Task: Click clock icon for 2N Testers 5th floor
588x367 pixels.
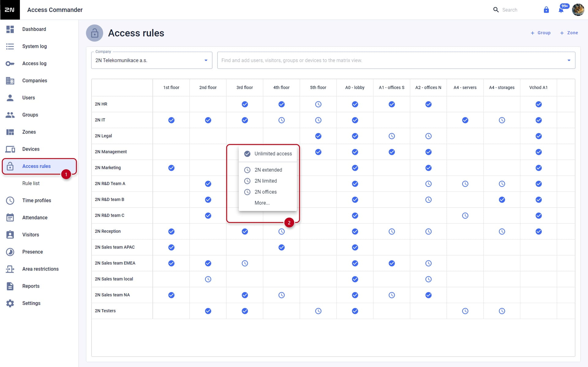Action: click(x=318, y=311)
